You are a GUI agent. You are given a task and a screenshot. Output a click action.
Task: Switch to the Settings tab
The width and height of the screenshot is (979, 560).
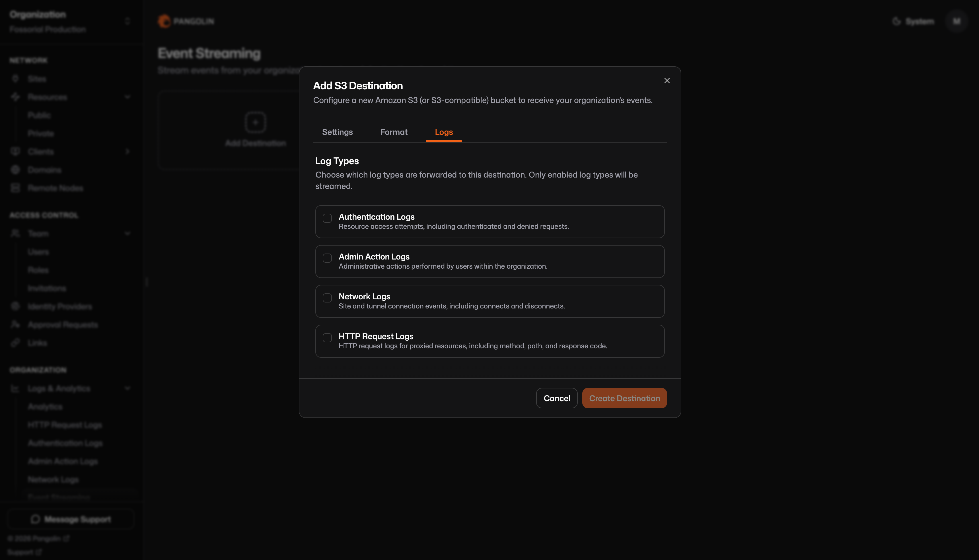(337, 132)
